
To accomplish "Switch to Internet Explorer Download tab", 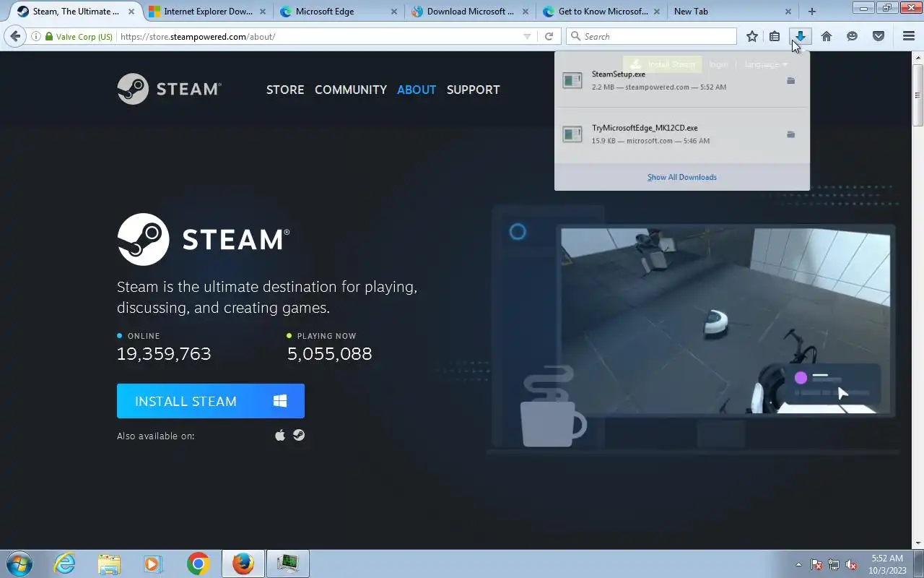I will (208, 12).
